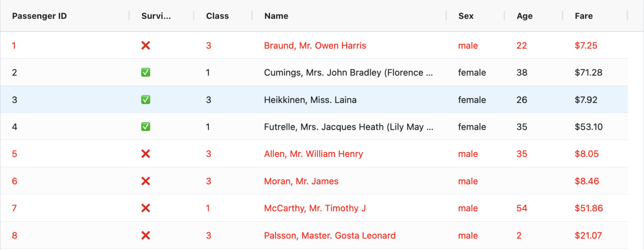The image size is (644, 250).
Task: Expand the truncated Survived column header
Action: coord(155,16)
